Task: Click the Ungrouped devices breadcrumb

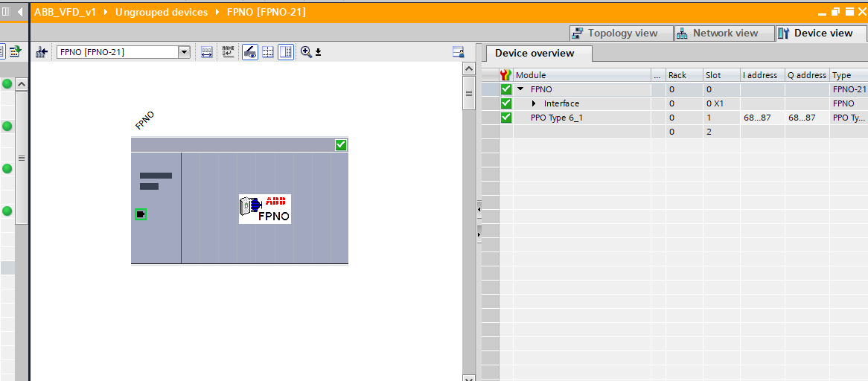Action: point(162,12)
